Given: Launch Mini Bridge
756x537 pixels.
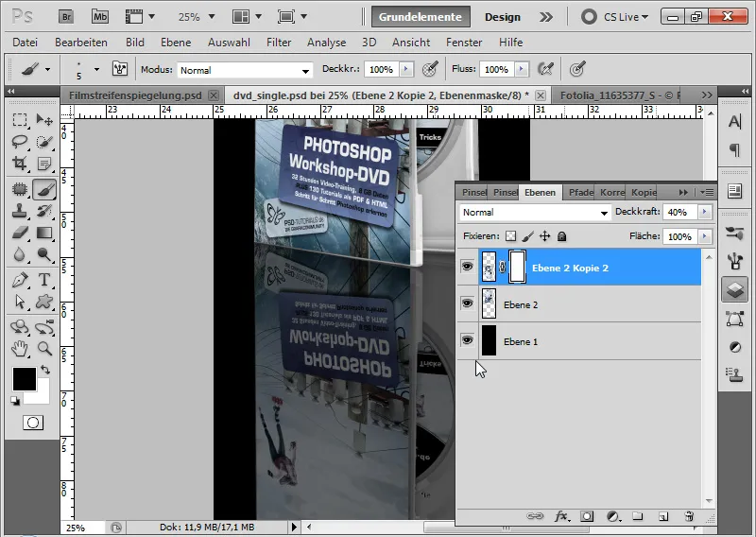Looking at the screenshot, I should (100, 17).
